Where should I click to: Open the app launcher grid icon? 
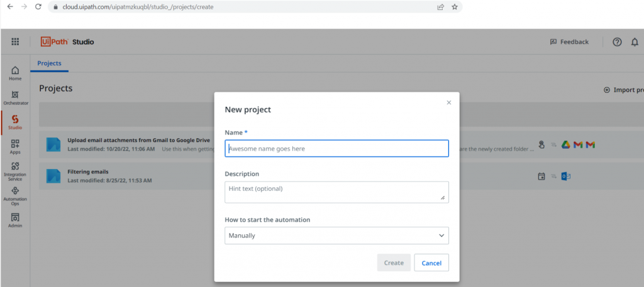pos(15,42)
